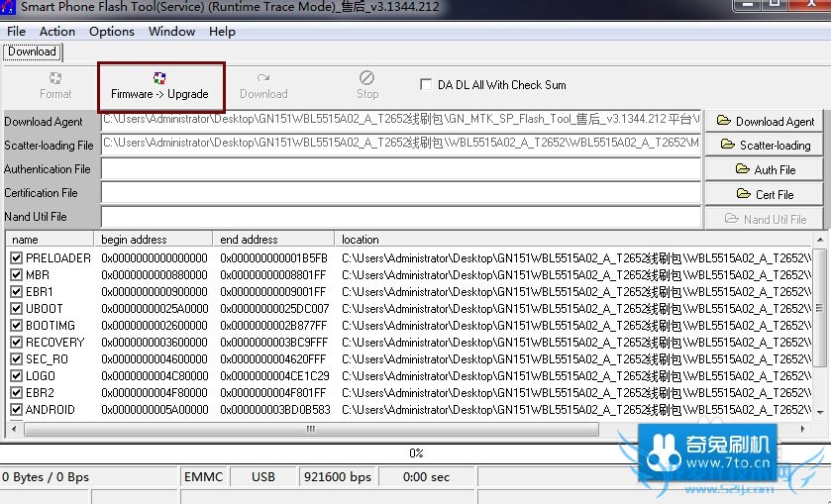
Task: Click the Smart Phone Flash Tool title icon
Action: coord(8,7)
